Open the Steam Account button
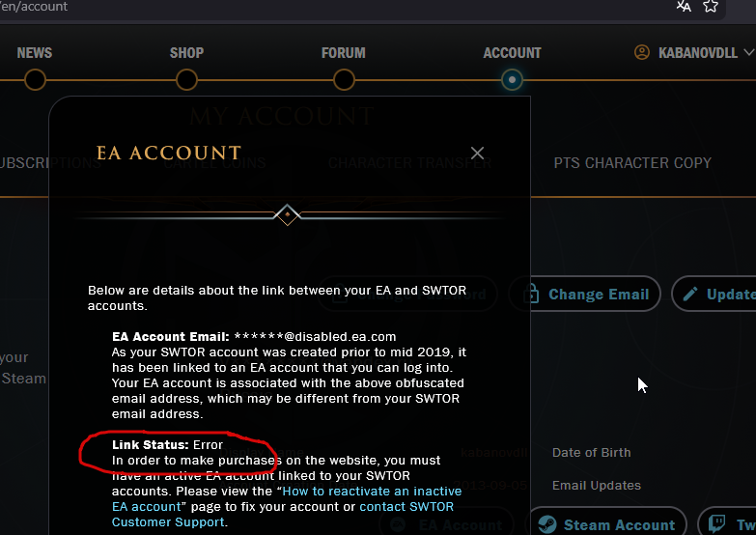Viewport: 756px width, 535px height. pos(607,523)
